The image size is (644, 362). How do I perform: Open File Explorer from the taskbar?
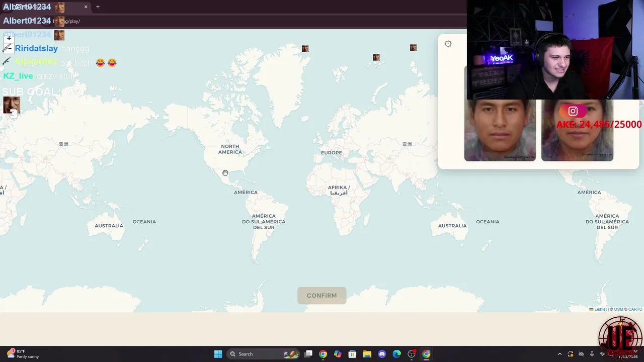pyautogui.click(x=367, y=354)
